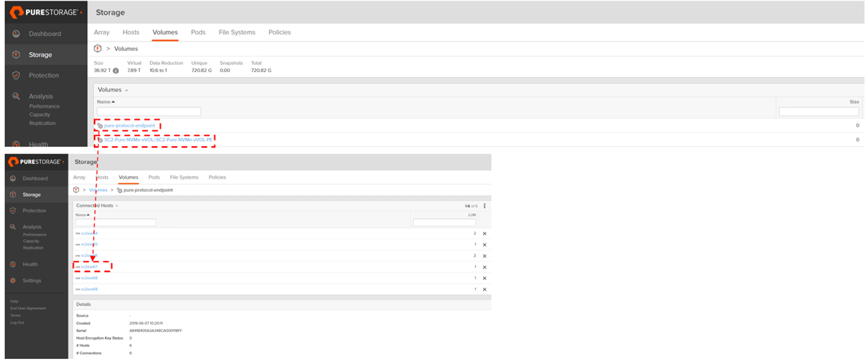
Task: Click the Settings gear icon in the sidebar
Action: click(13, 281)
